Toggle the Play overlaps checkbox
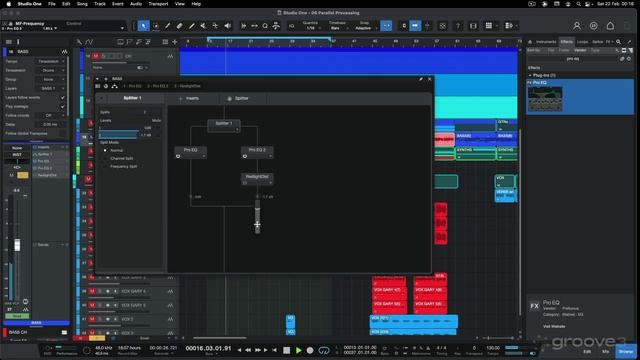640x360 pixels. (x=62, y=107)
